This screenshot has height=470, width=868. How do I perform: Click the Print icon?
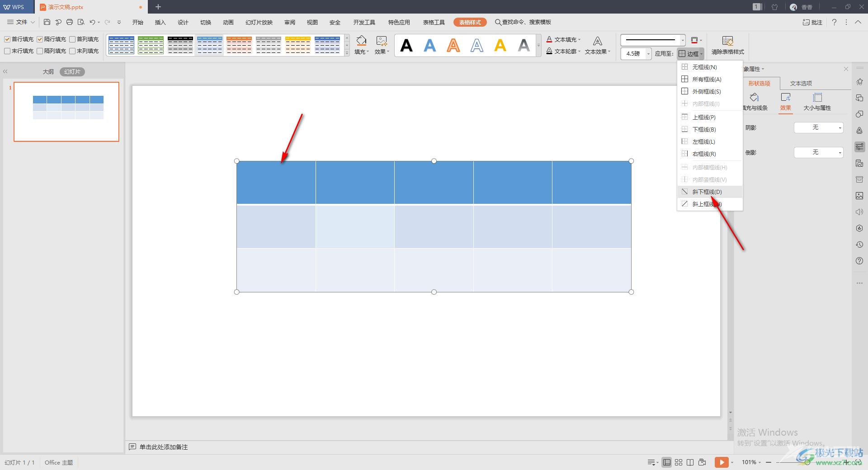pos(70,22)
